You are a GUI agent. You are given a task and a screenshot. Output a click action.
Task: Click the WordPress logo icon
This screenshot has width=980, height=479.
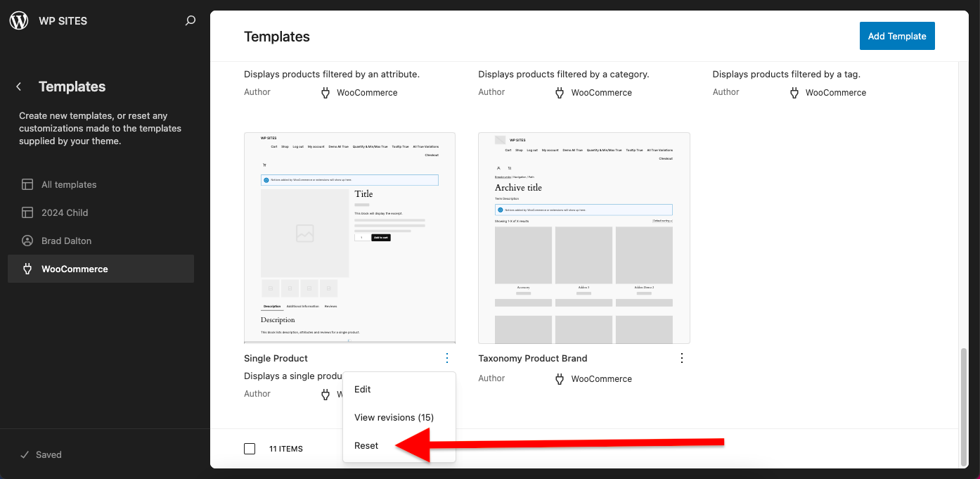(19, 20)
